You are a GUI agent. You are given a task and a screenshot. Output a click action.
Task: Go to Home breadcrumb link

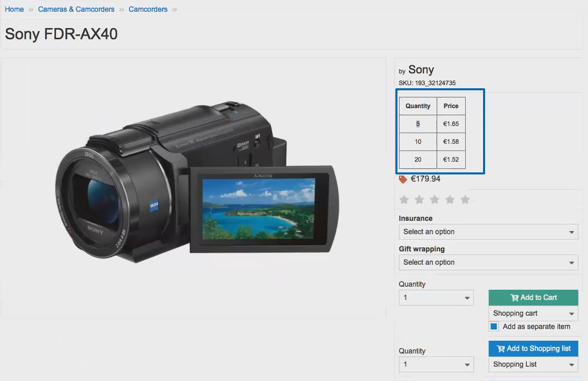pyautogui.click(x=14, y=9)
